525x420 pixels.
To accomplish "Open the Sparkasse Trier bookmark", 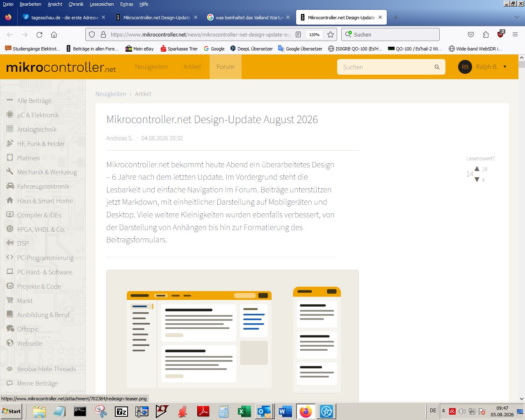I will (x=179, y=48).
